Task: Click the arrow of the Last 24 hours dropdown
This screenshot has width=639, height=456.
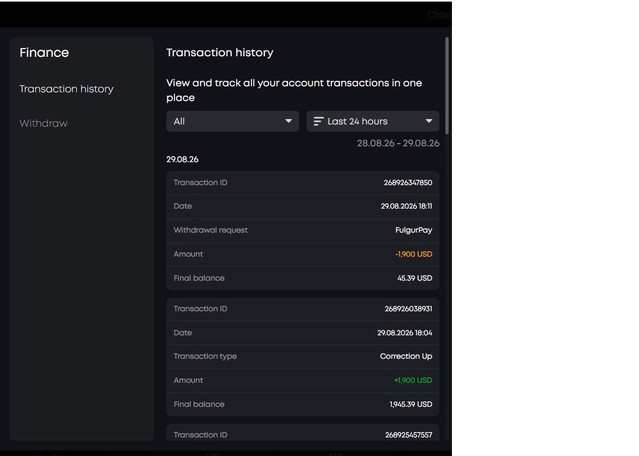Action: [429, 121]
